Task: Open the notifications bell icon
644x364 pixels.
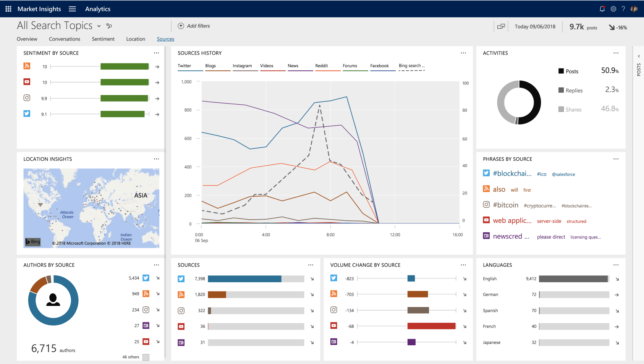Action: click(x=602, y=9)
